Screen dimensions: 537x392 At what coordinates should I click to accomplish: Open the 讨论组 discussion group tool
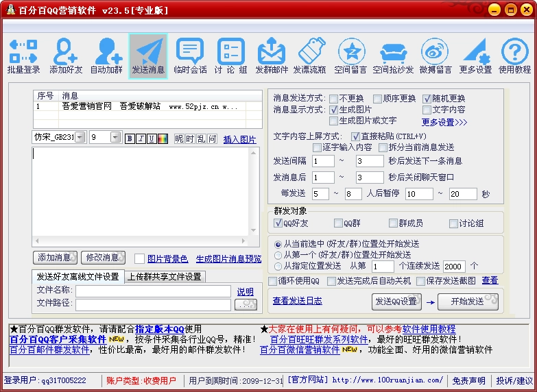point(231,56)
